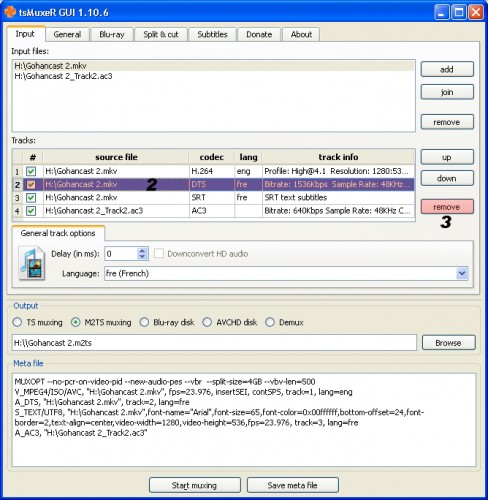Decrease the delay with the down arrow
This screenshot has height=500, width=488.
click(x=142, y=257)
